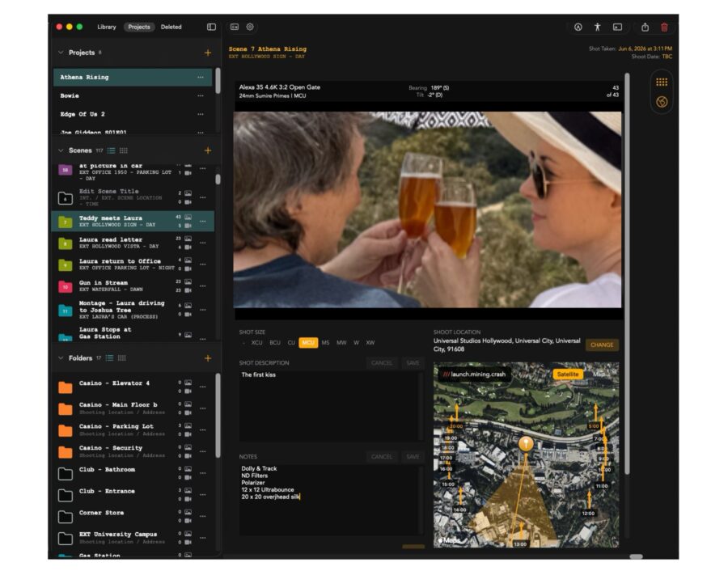Click into the Shot Description text field
The image size is (728, 571).
(x=331, y=406)
